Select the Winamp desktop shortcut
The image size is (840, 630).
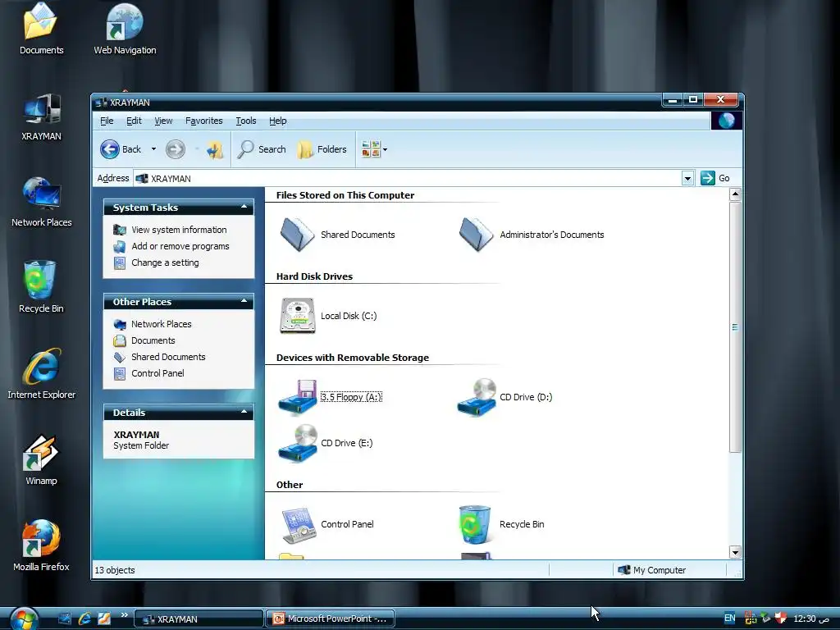point(41,453)
